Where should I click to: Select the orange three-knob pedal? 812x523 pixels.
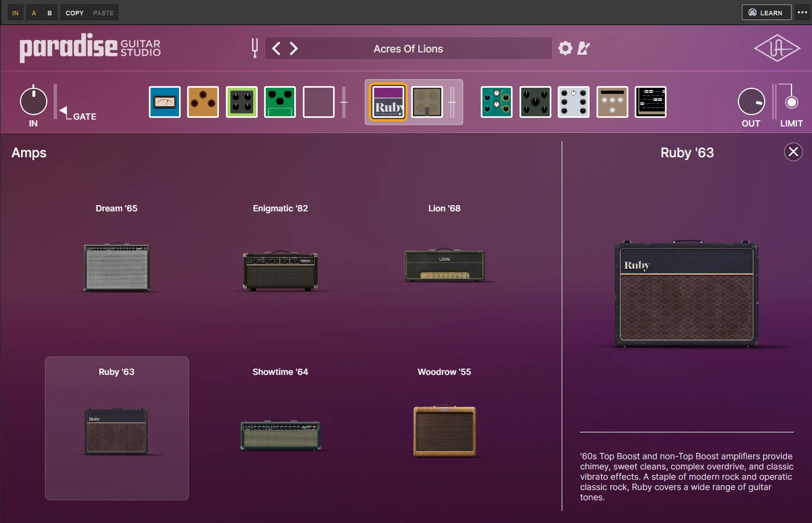(x=203, y=102)
